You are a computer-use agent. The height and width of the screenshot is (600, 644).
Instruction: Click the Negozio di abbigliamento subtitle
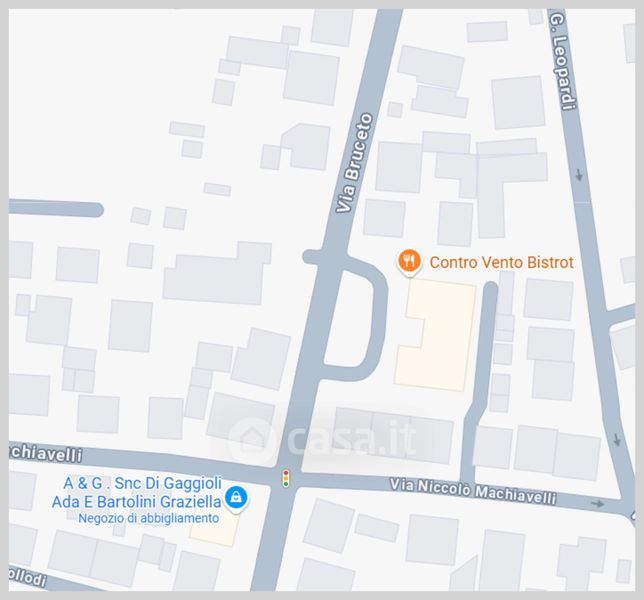click(x=149, y=518)
